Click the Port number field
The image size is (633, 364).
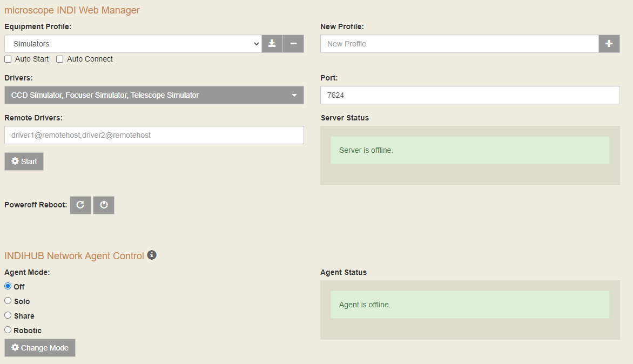470,95
